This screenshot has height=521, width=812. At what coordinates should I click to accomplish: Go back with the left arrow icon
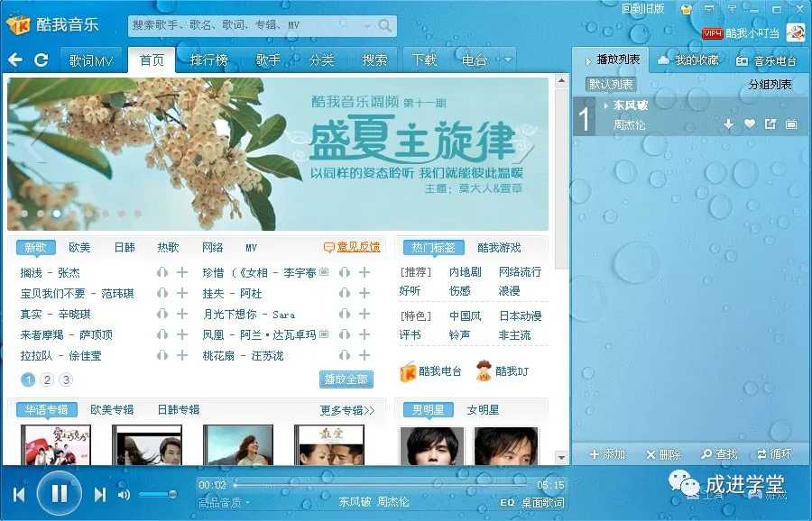pyautogui.click(x=15, y=60)
